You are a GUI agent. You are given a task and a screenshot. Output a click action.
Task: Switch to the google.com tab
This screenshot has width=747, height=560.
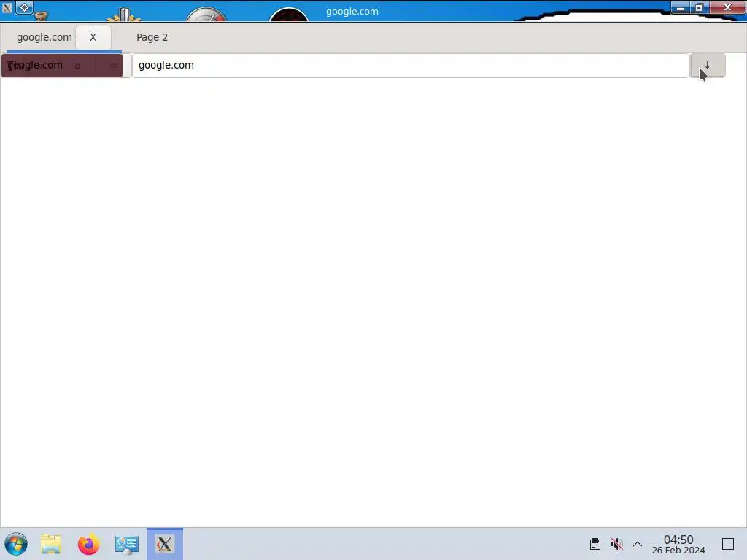pyautogui.click(x=44, y=37)
